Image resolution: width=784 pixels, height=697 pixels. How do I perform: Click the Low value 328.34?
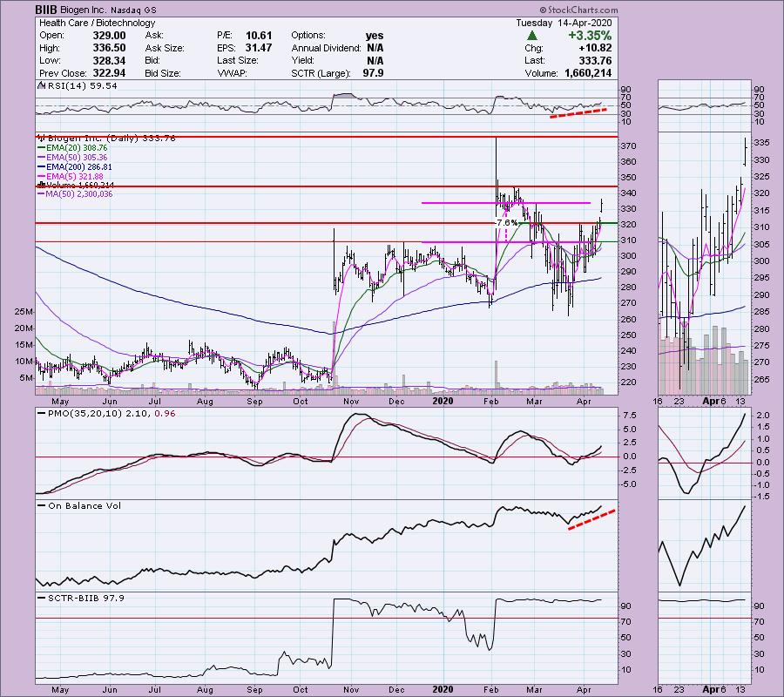click(x=109, y=60)
